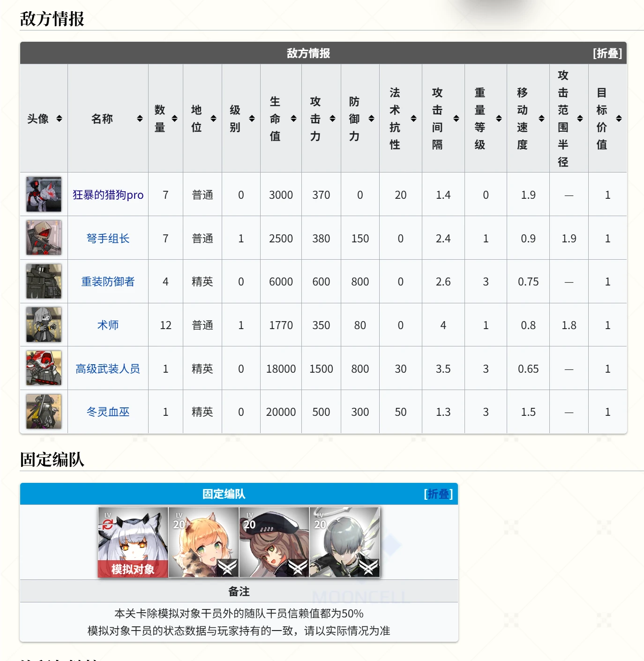Sort enemies by 攻击力 column header

tap(321, 119)
